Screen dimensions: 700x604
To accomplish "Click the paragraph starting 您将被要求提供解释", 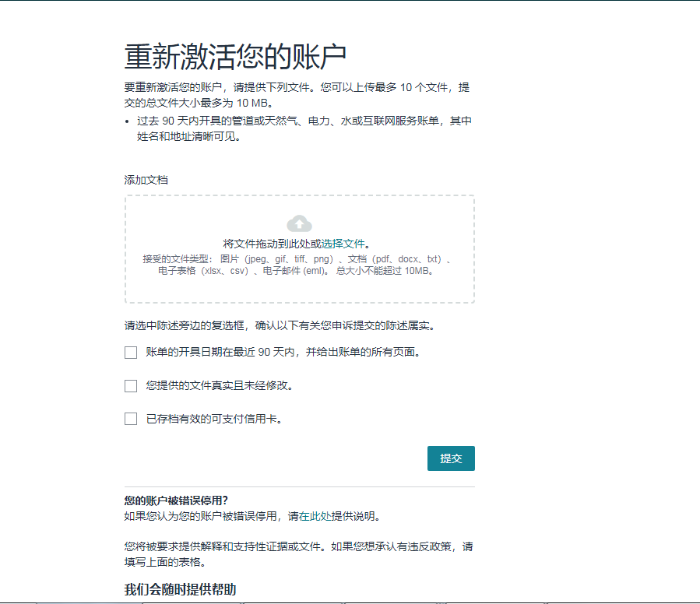I will click(x=299, y=554).
